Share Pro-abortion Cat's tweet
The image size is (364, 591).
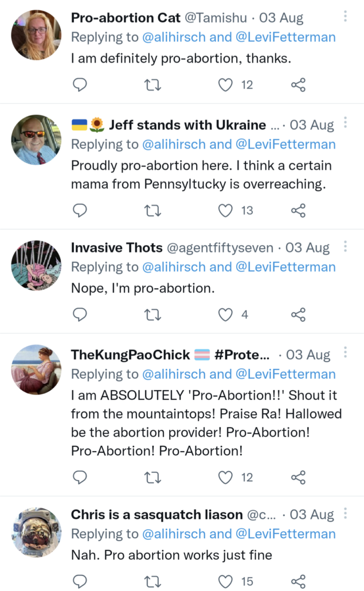(x=298, y=85)
